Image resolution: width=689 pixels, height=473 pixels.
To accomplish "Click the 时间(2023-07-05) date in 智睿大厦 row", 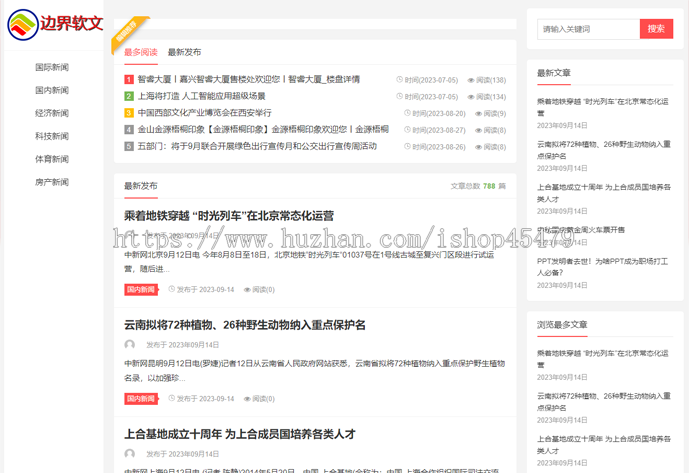I will point(431,80).
